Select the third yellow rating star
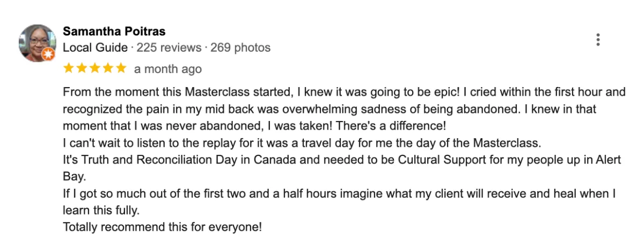The image size is (644, 243). click(94, 68)
